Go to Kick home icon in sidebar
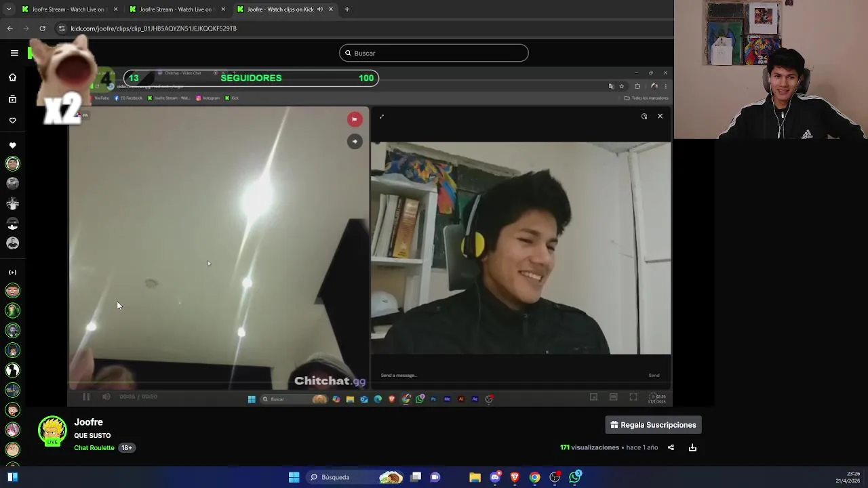 pos(12,77)
